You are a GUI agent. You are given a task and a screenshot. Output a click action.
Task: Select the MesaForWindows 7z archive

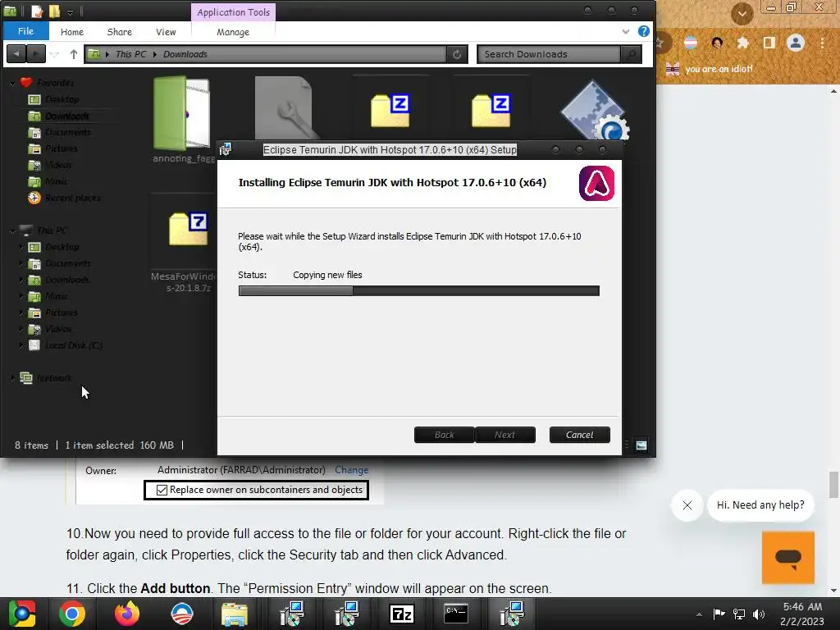(188, 229)
